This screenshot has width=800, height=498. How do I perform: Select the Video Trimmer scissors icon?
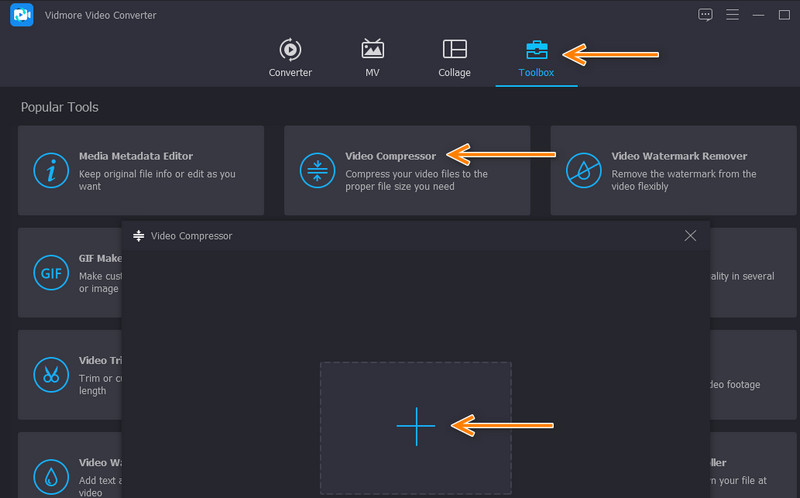50,374
